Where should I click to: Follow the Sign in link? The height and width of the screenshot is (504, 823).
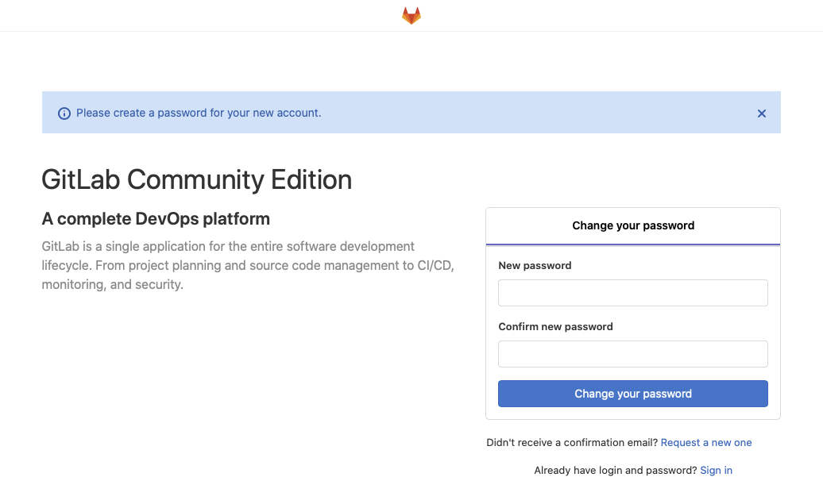pos(716,471)
